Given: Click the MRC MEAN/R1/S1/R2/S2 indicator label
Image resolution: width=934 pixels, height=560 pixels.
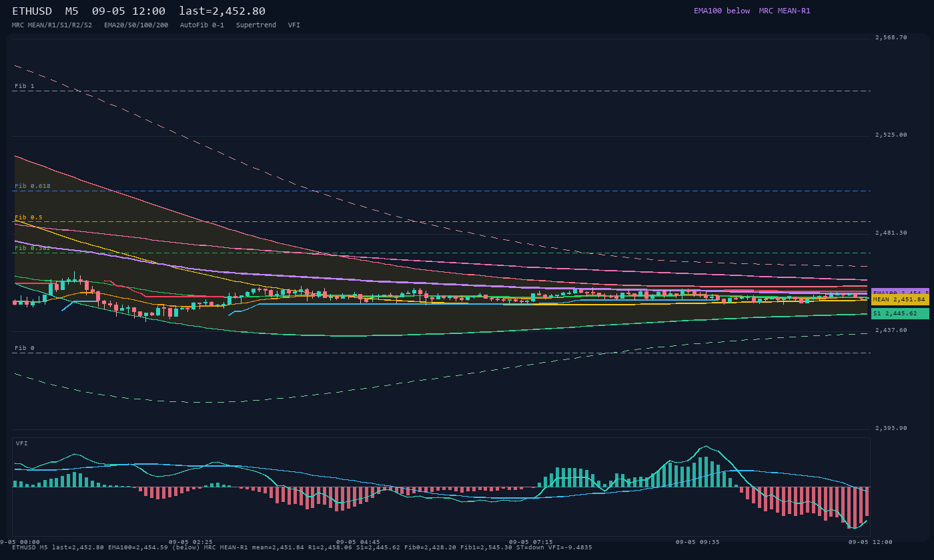Looking at the screenshot, I should pyautogui.click(x=52, y=25).
